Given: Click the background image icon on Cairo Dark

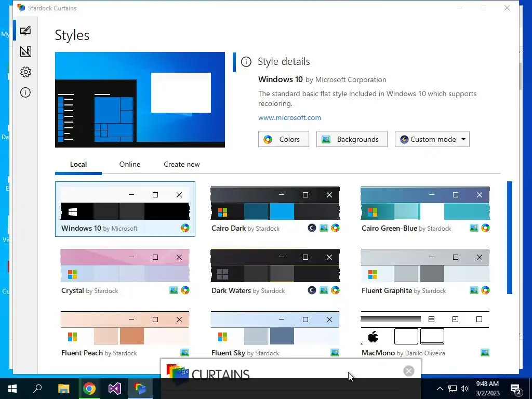Looking at the screenshot, I should (324, 228).
